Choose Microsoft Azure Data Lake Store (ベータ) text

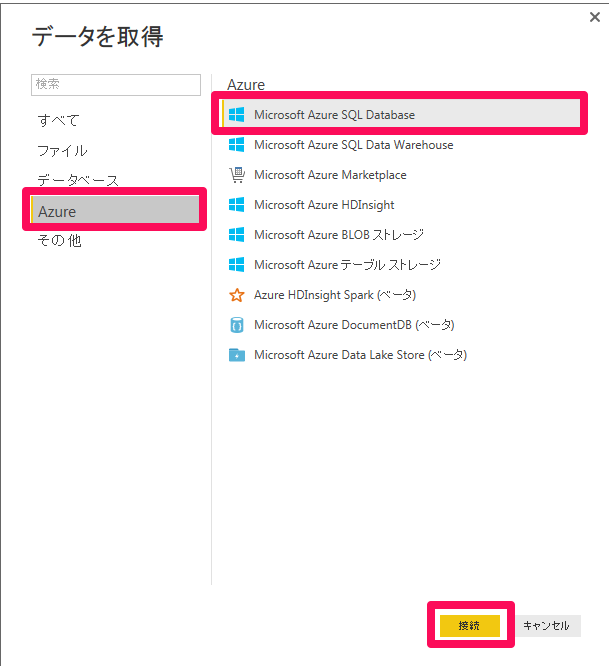[x=360, y=355]
